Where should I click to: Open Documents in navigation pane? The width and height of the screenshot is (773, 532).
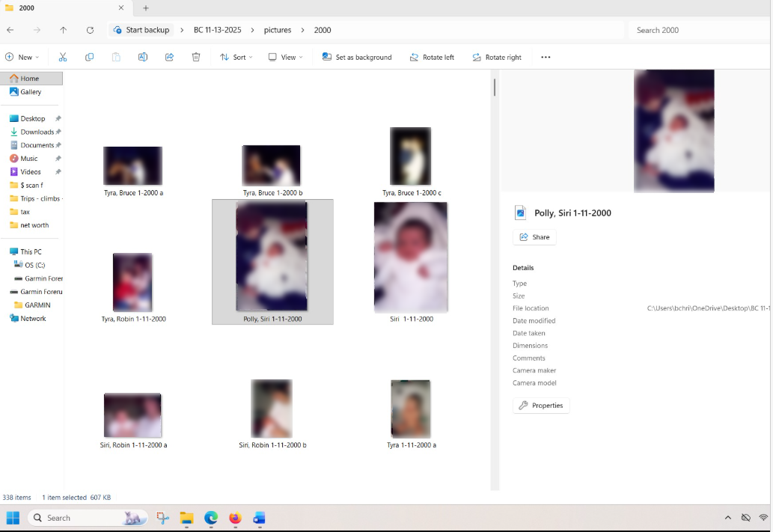tap(31, 145)
